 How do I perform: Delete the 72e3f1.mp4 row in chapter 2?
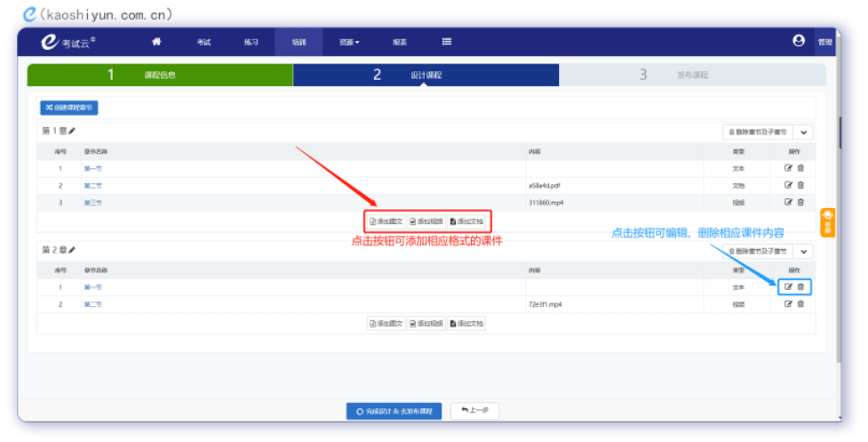coord(800,303)
